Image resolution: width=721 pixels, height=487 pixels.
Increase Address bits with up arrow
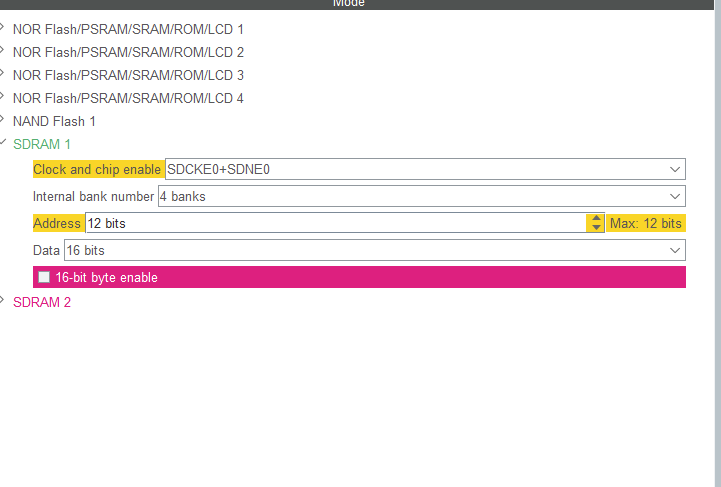[596, 218]
